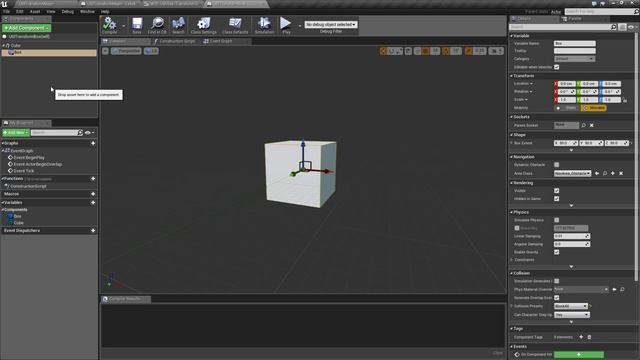Search the Details panel magnifier icon
640x360 pixels.
(613, 27)
